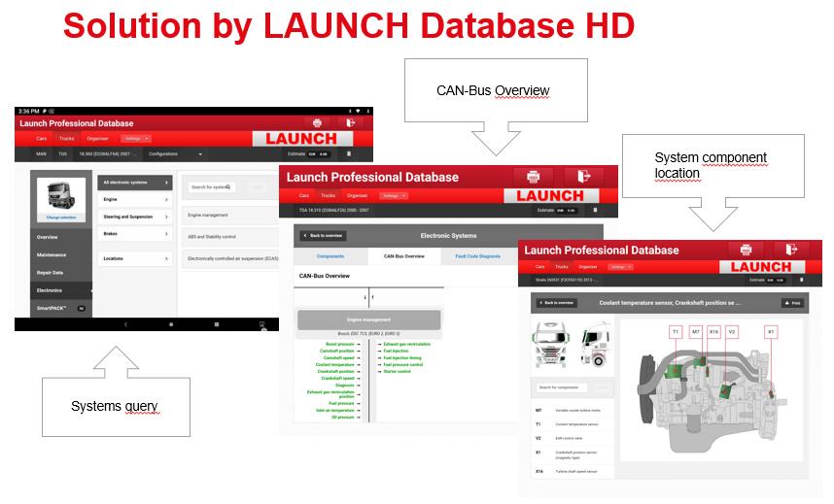Open Repair Data in left sidebar
This screenshot has height=504, width=834.
(61, 273)
